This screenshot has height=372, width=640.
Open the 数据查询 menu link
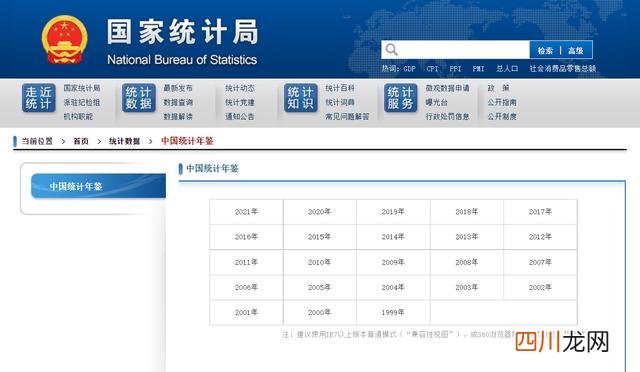(178, 102)
